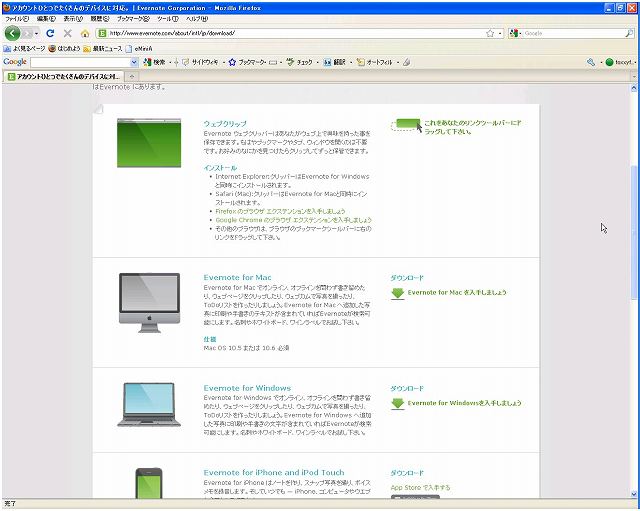Download via Evernote for Mac を入手しましょう link

click(457, 293)
